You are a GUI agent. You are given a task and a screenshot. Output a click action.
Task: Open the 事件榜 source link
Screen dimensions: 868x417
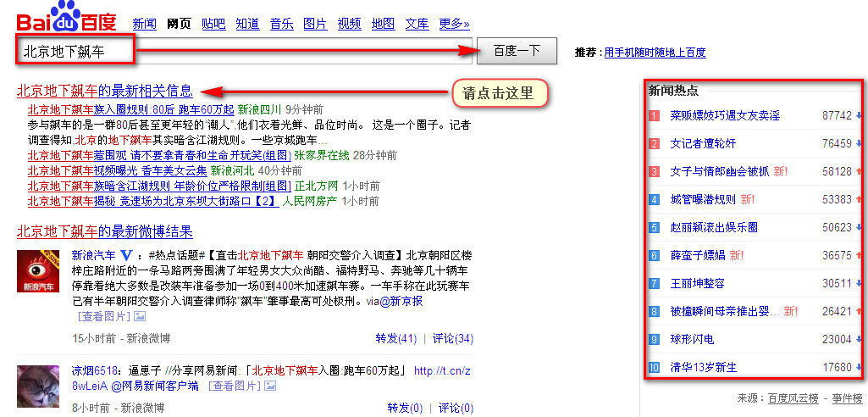coord(847,398)
